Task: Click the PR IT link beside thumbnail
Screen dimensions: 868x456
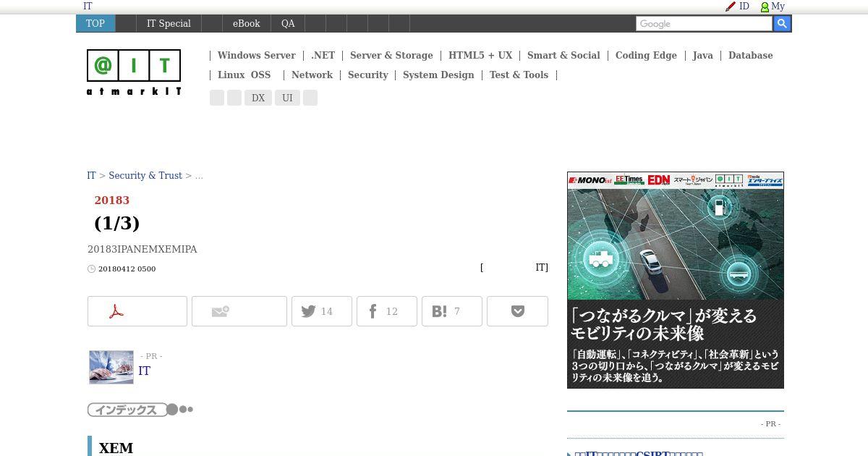Action: click(x=145, y=371)
